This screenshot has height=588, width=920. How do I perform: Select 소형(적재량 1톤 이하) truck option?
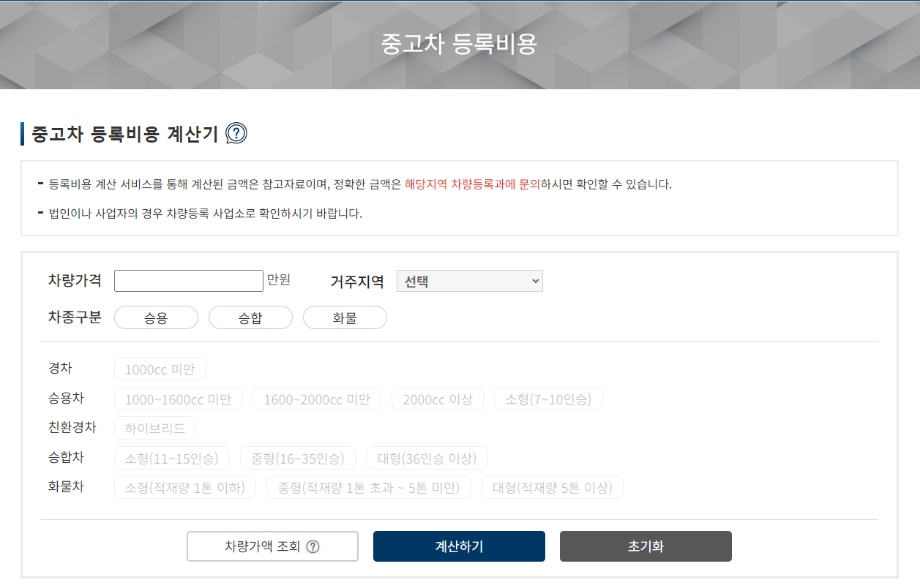[184, 486]
